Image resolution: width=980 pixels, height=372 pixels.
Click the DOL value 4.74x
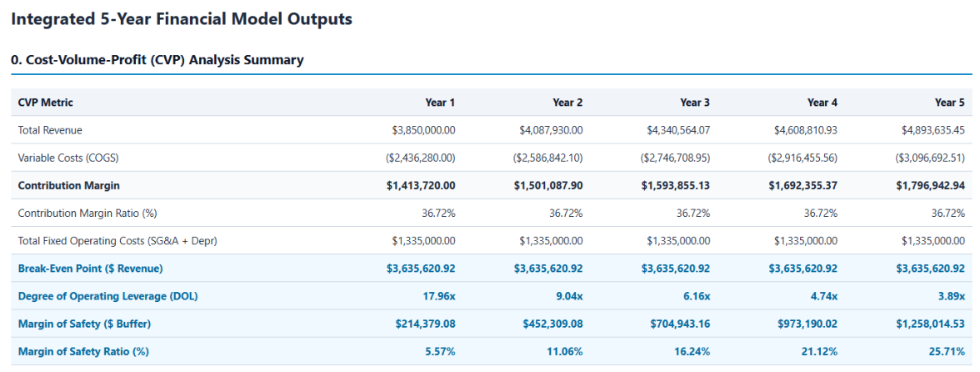(x=825, y=296)
